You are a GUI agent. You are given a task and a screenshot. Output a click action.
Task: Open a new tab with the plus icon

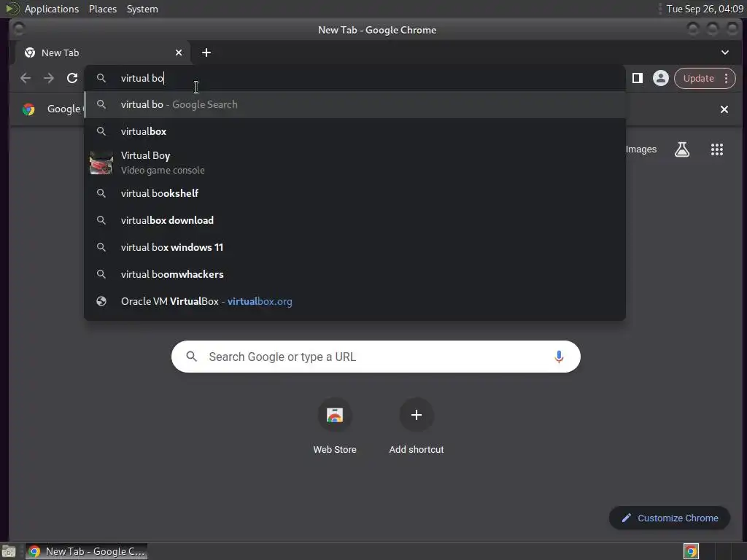(x=206, y=52)
